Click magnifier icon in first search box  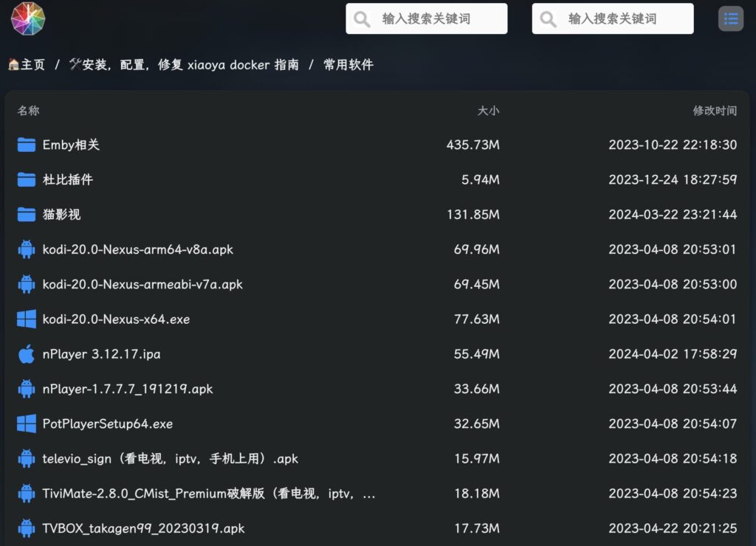362,19
